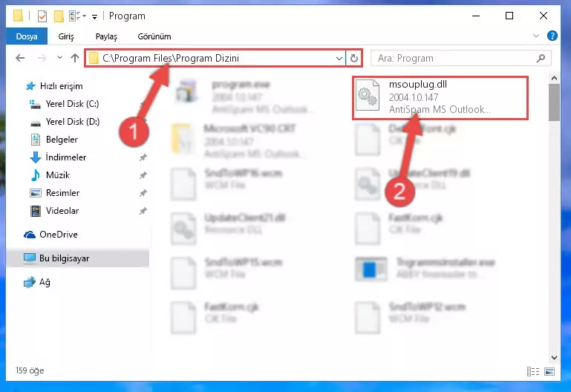Screen dimensions: 571x392
Task: Open the Paylaş ribbon tab
Action: [106, 36]
